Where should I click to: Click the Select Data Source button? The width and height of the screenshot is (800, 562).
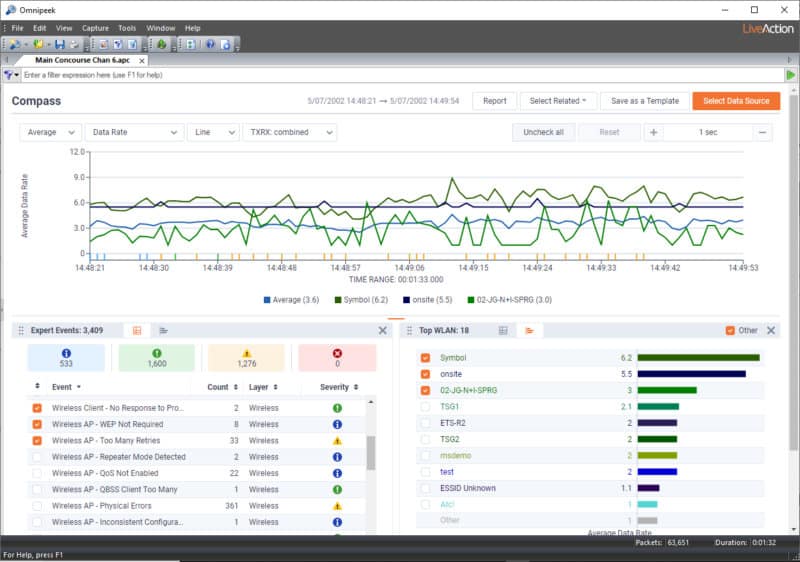[x=736, y=101]
